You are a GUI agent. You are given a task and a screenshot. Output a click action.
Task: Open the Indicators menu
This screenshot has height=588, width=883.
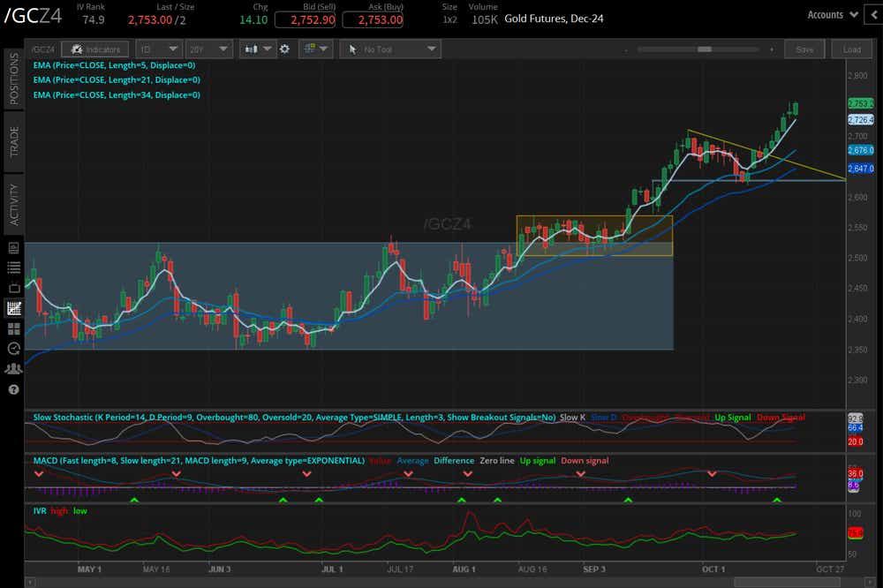coord(94,49)
